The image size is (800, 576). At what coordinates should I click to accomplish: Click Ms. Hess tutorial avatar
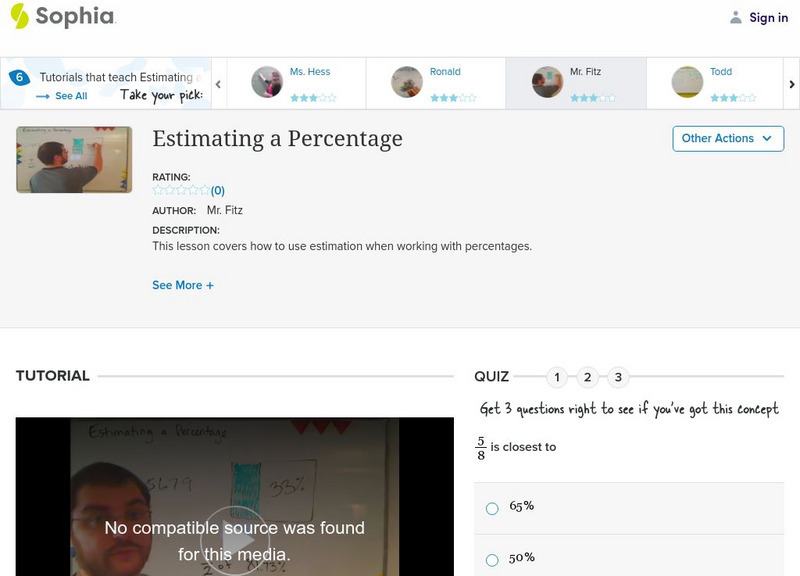pos(267,82)
